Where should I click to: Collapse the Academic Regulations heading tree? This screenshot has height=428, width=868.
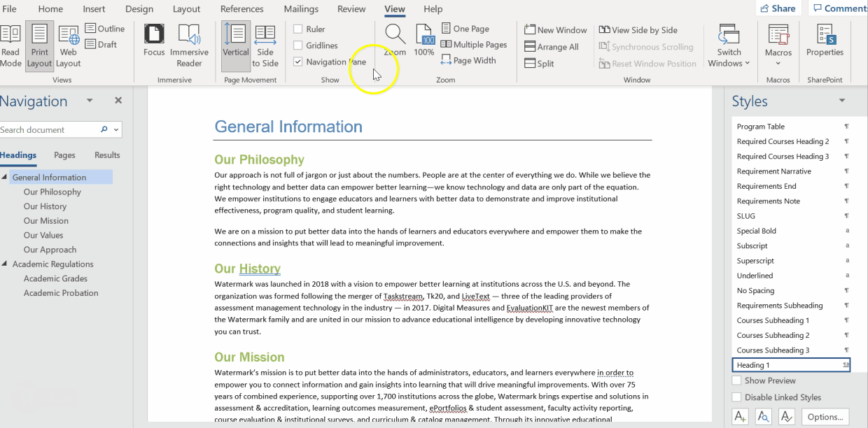(x=5, y=264)
